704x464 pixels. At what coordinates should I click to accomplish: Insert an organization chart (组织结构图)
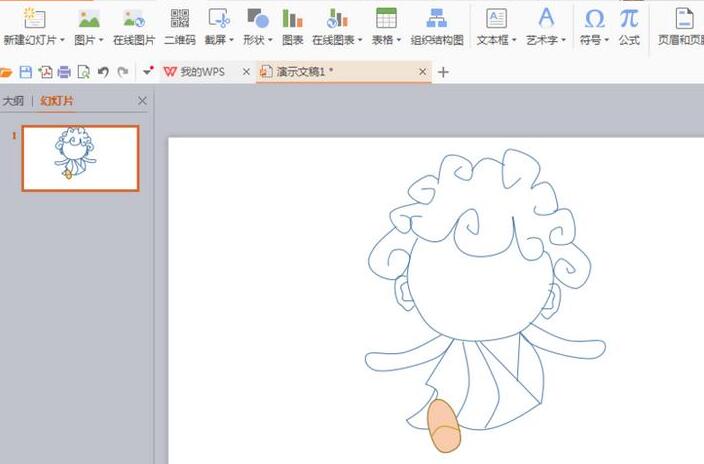437,27
